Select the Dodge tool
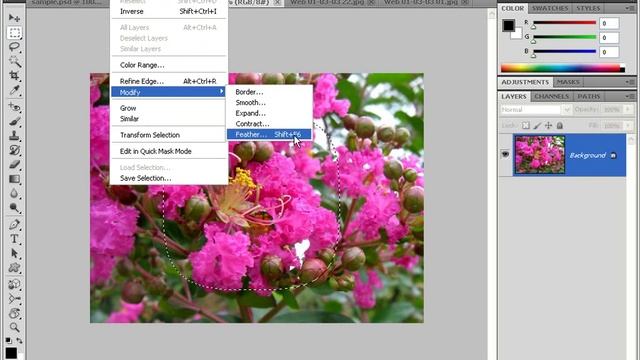 14,207
